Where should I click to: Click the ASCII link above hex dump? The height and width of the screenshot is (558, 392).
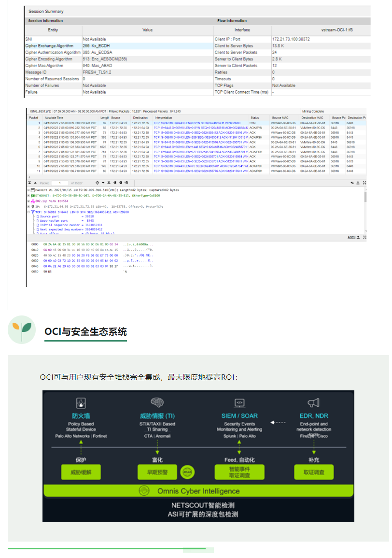click(x=351, y=237)
